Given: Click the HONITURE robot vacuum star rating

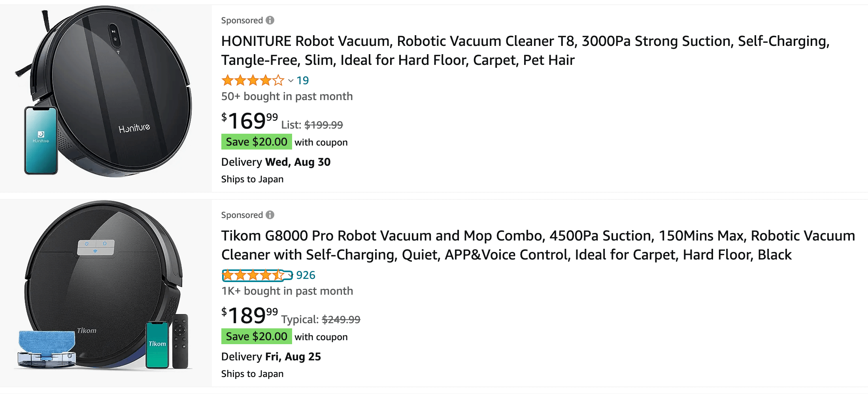Looking at the screenshot, I should (x=253, y=81).
